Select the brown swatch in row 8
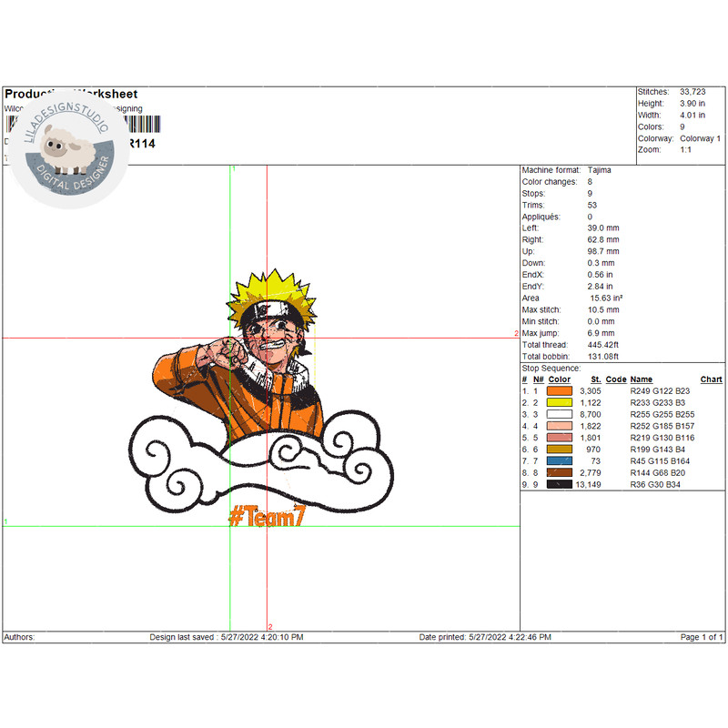Viewport: 728px width, 728px height. [x=560, y=473]
